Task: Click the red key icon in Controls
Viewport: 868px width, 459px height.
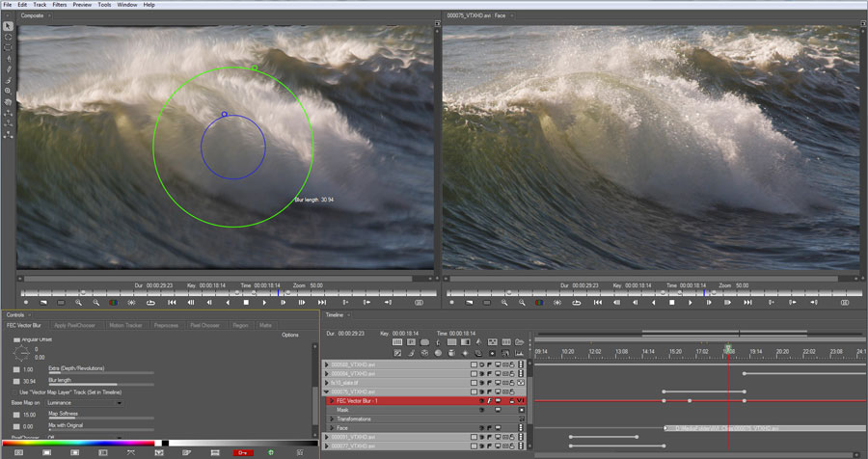Action: (x=242, y=453)
